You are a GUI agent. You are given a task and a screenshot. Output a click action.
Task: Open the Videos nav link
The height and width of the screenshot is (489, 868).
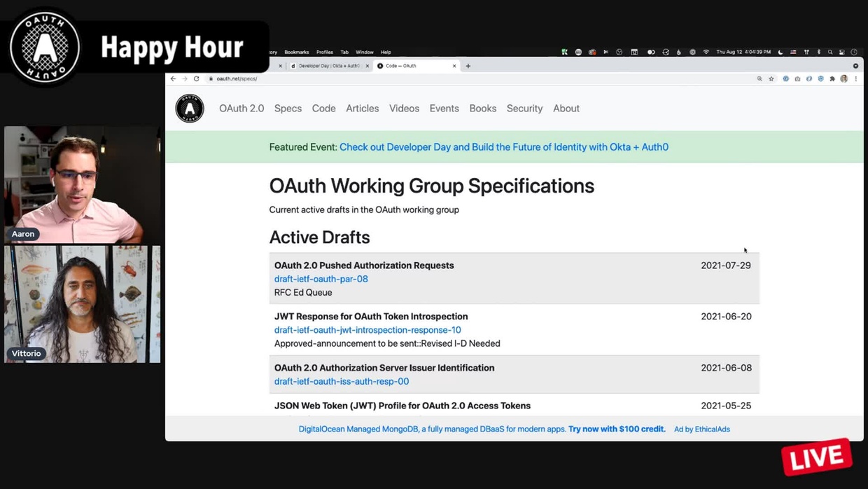(x=404, y=109)
